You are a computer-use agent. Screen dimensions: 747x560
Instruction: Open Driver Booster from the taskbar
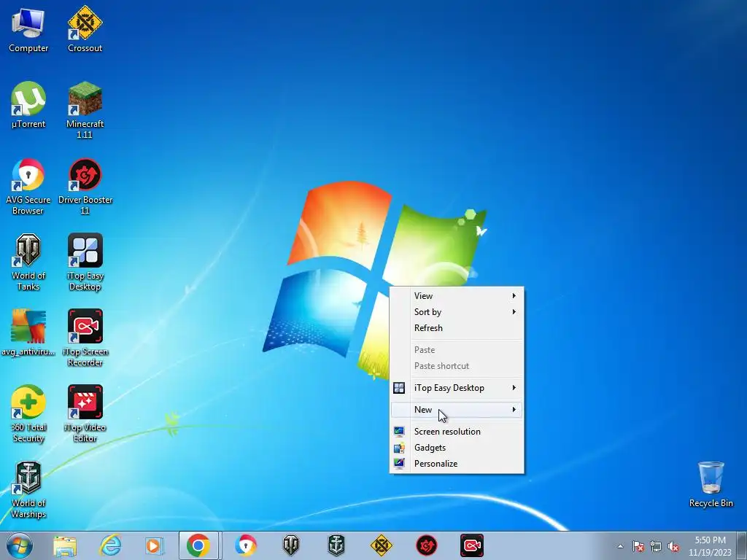point(426,545)
